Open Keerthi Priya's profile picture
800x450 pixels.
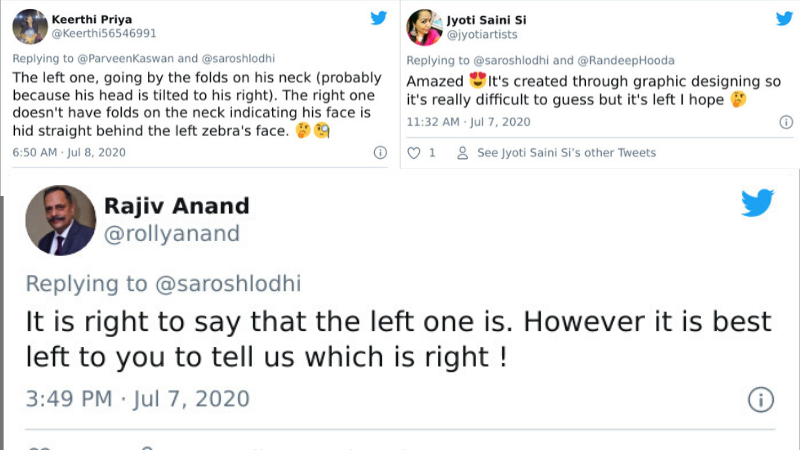[x=26, y=26]
